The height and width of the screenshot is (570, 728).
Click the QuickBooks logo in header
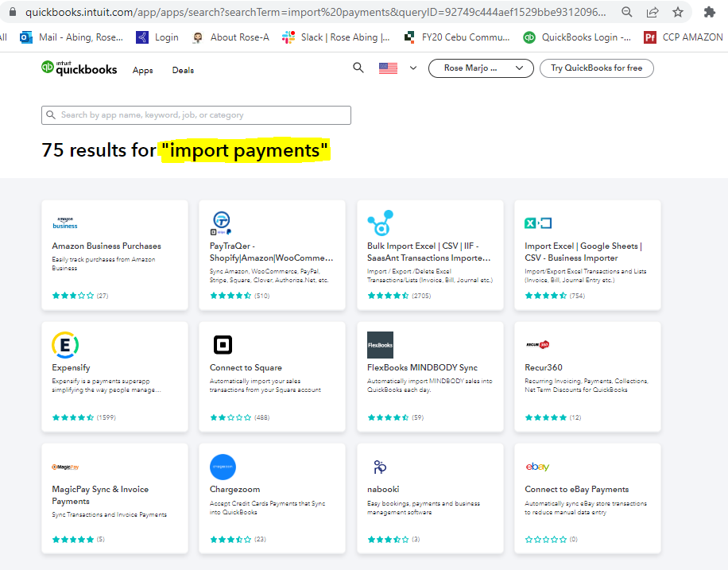[79, 69]
